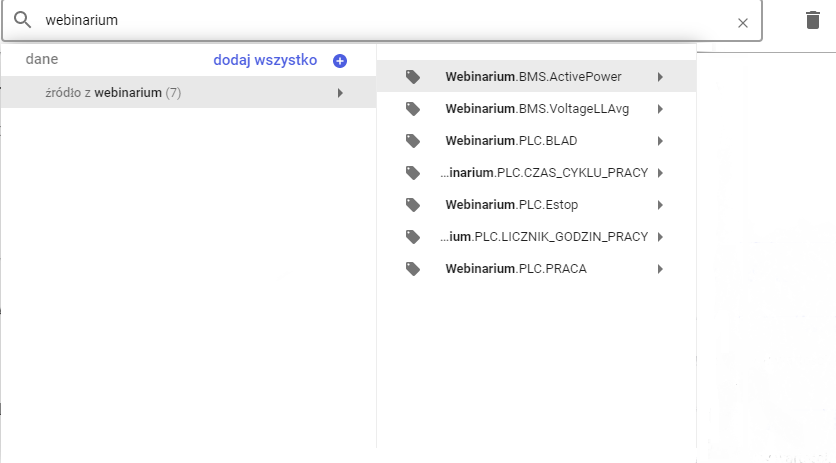The height and width of the screenshot is (463, 836).
Task: Select Webinarium.PLC.PRACA entry
Action: click(536, 269)
